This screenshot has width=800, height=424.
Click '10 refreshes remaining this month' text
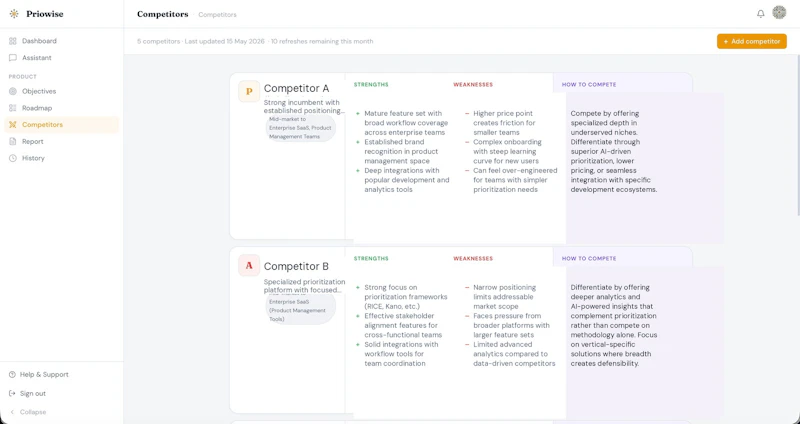pos(322,41)
